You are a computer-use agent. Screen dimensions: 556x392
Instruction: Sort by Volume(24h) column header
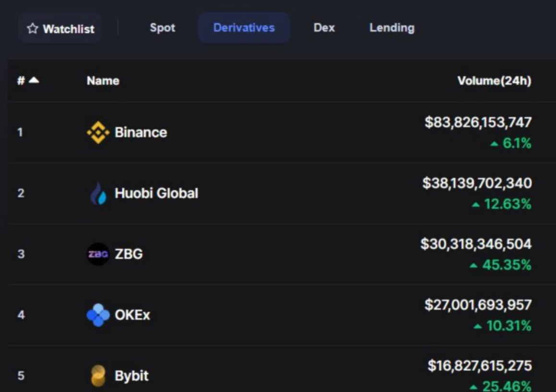tap(494, 81)
